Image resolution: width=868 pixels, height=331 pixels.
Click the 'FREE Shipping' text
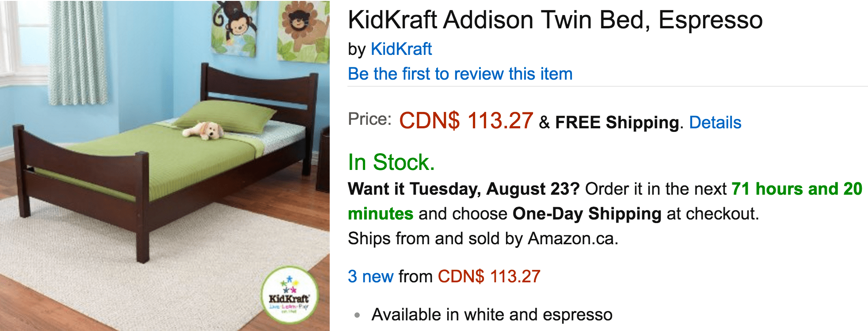coord(617,123)
